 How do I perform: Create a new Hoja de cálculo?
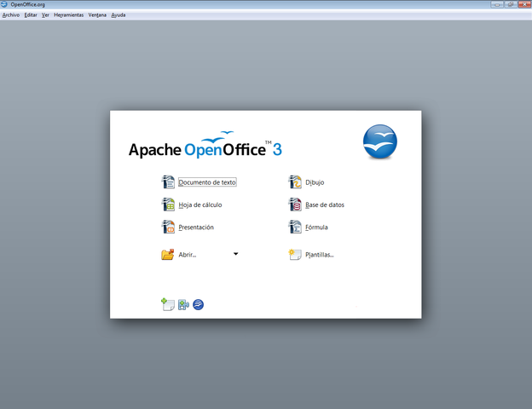point(200,204)
